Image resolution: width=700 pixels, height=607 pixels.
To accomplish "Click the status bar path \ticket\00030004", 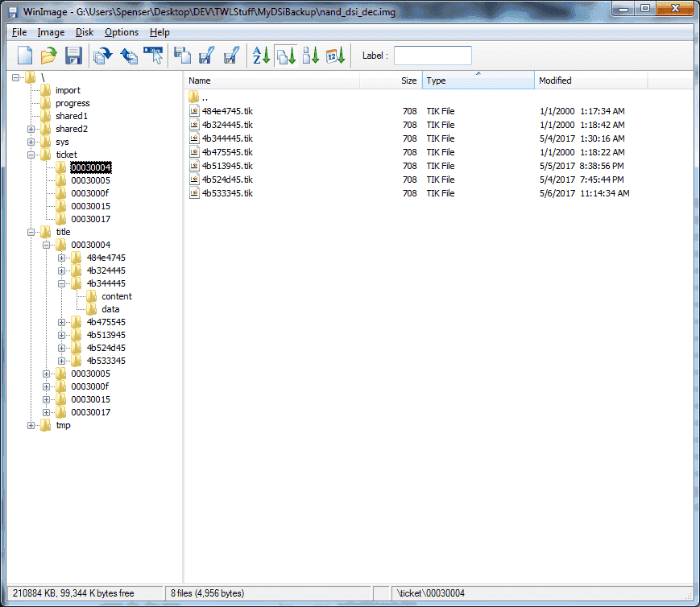I will (431, 593).
